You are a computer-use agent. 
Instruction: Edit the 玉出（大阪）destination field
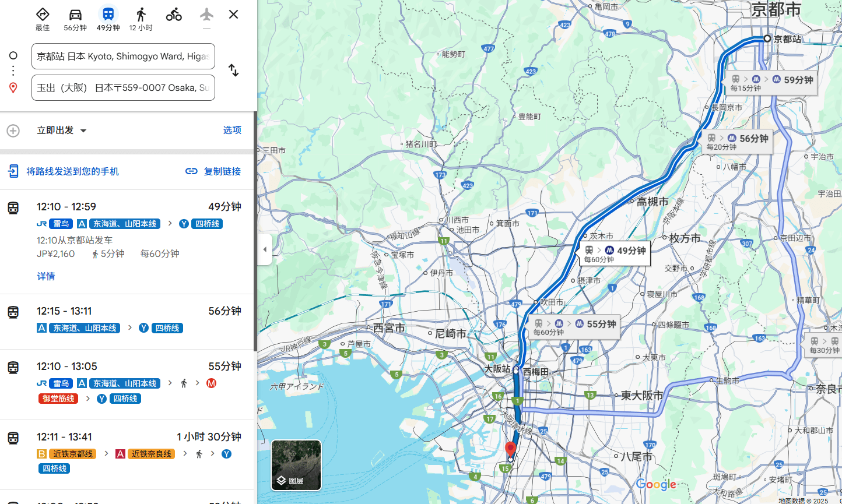point(123,88)
